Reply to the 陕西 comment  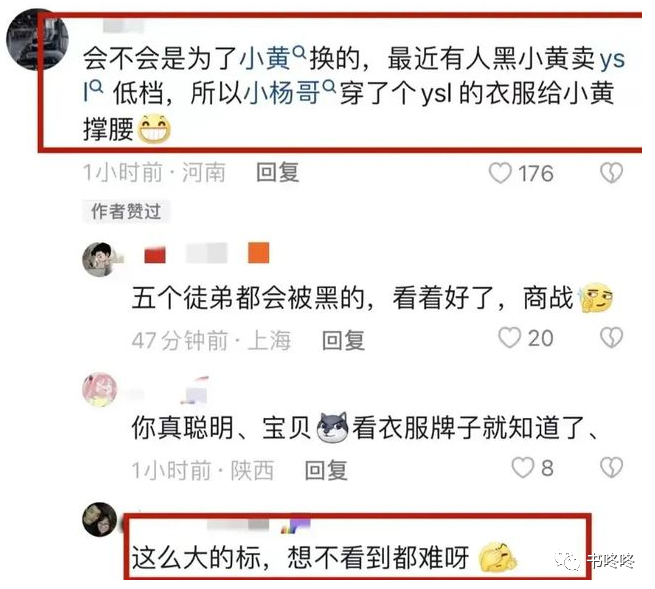point(326,470)
